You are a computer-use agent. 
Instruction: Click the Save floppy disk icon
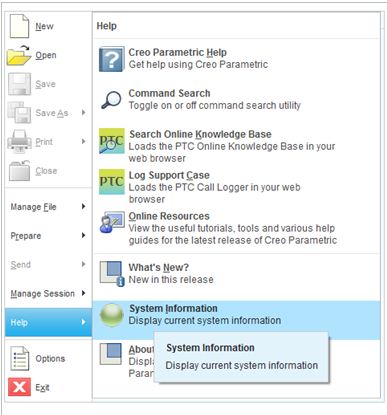click(x=19, y=84)
